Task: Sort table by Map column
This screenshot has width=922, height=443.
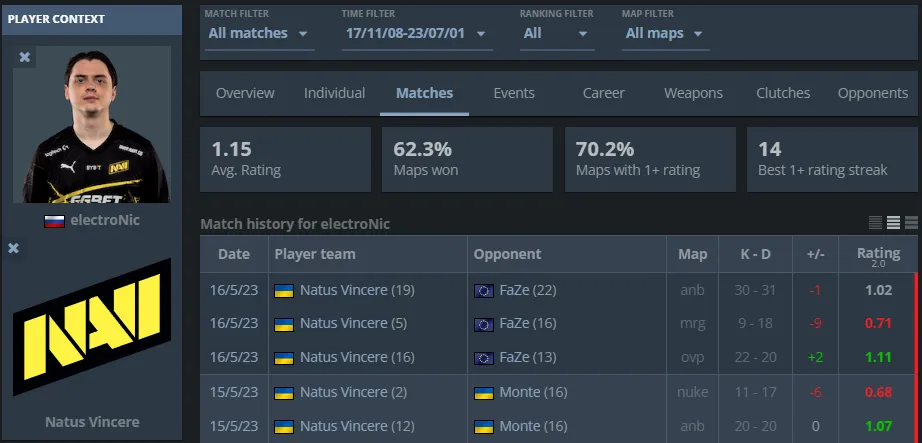Action: [x=693, y=254]
